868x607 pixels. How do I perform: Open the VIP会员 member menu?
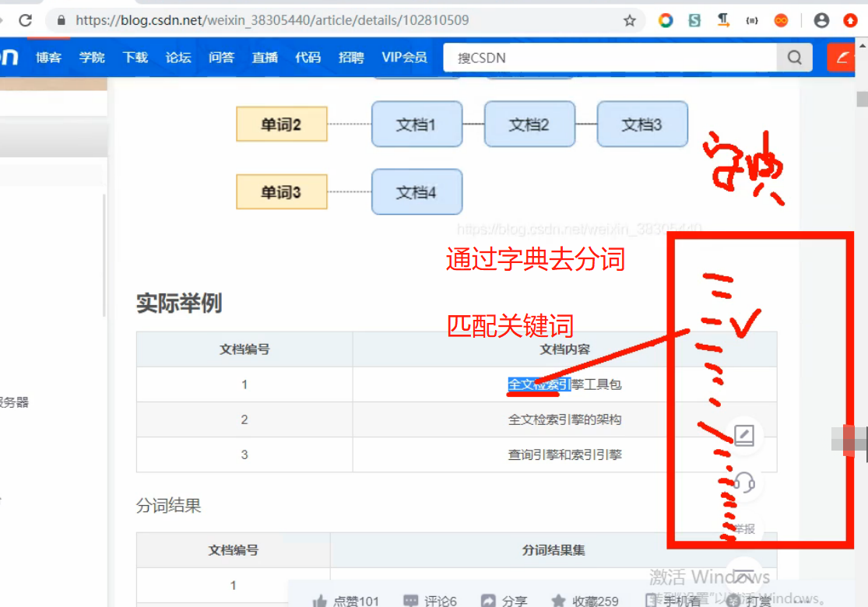point(404,57)
